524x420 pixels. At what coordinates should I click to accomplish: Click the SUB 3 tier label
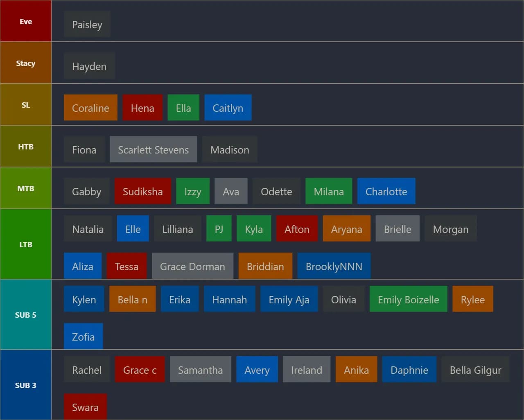click(26, 385)
